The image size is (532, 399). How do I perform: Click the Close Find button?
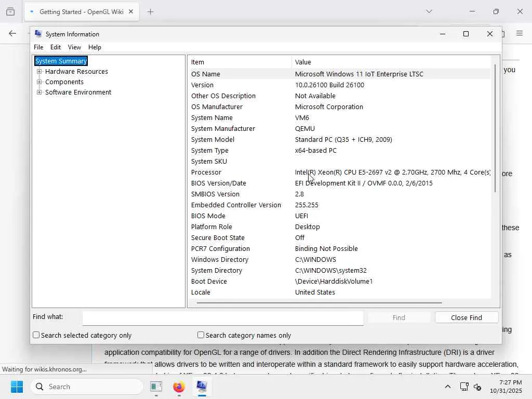[x=467, y=317]
